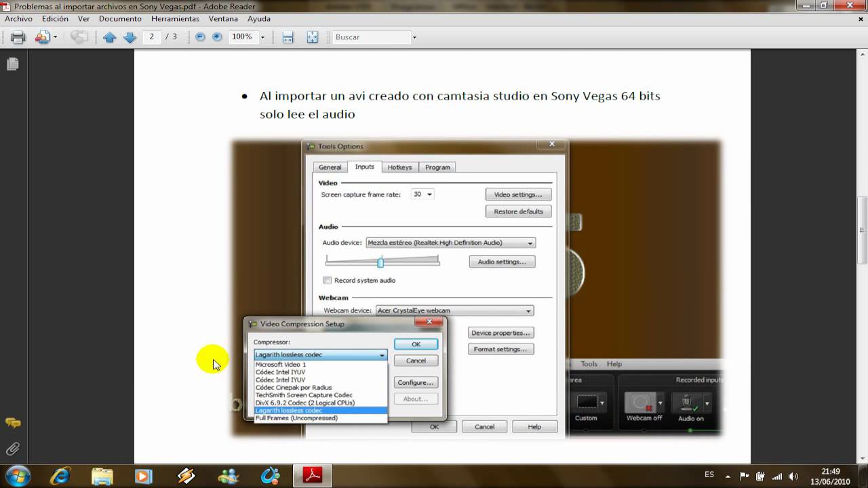Click the Restore defaults button
Image resolution: width=868 pixels, height=488 pixels.
point(518,211)
